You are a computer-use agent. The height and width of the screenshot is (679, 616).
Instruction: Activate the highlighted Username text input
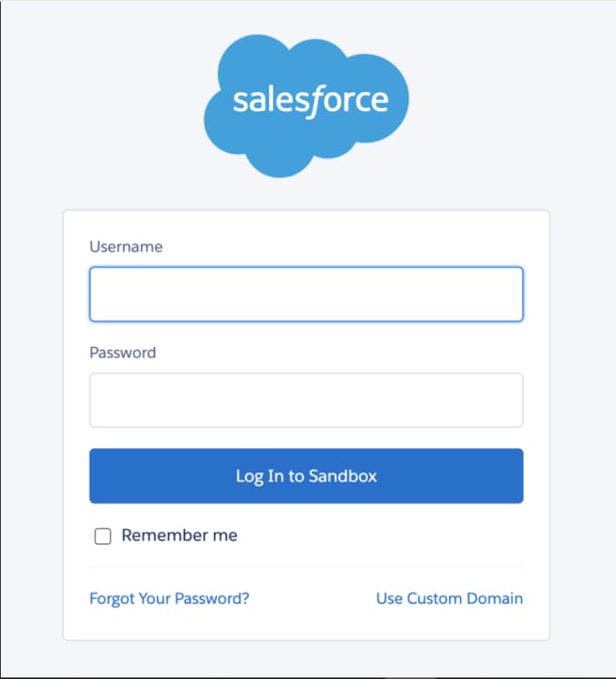tap(306, 294)
